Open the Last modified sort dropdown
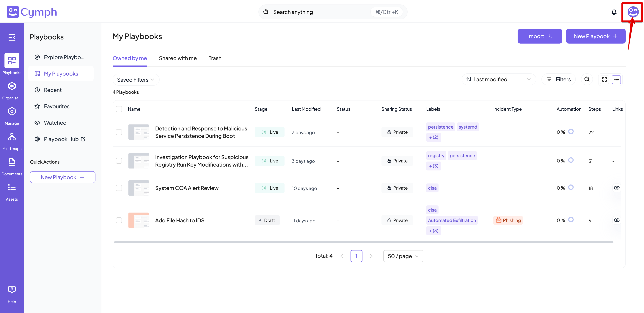Screen dimensions: 644x313 click(x=498, y=79)
